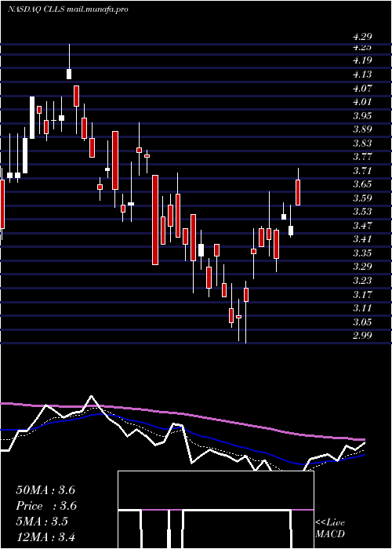This screenshot has width=392, height=549.
Task: Click the 4.19 price axis label
Action: pyautogui.click(x=362, y=60)
